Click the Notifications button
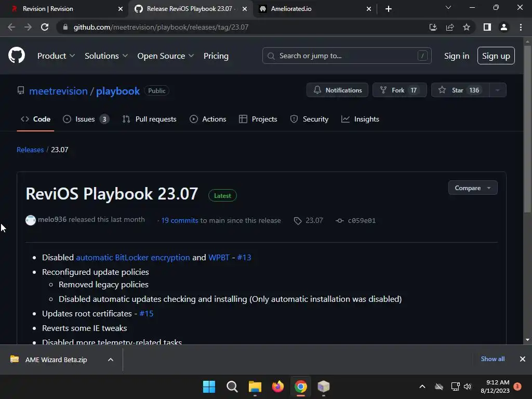The width and height of the screenshot is (532, 399). (x=337, y=90)
